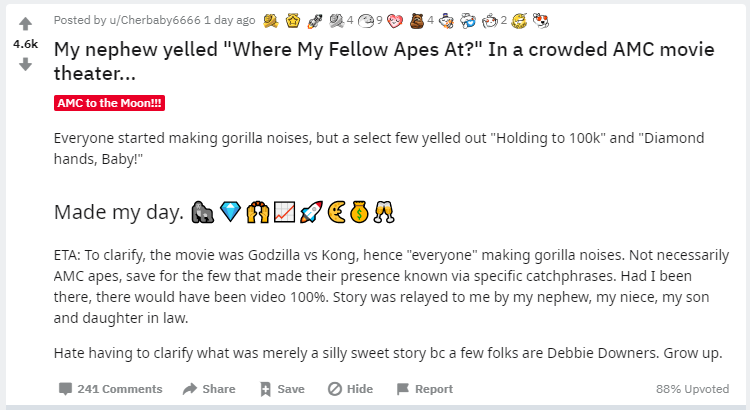Click the award icon showing count 2

491,20
